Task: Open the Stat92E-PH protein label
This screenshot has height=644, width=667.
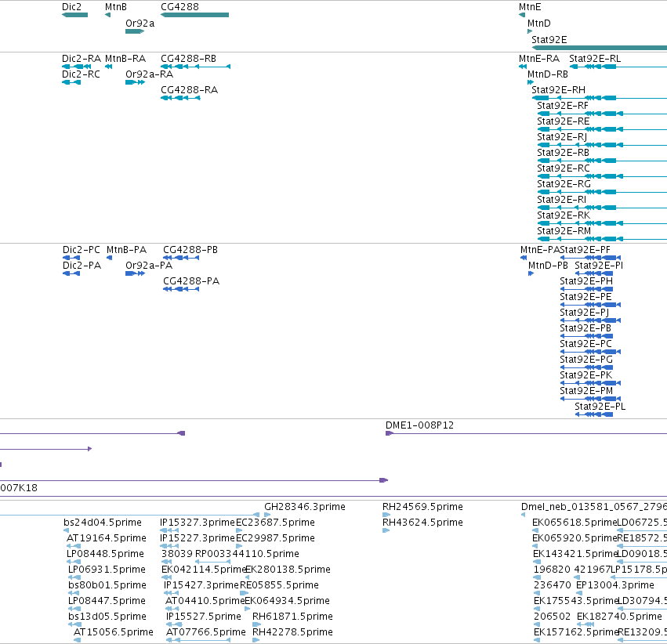Action: tap(586, 281)
